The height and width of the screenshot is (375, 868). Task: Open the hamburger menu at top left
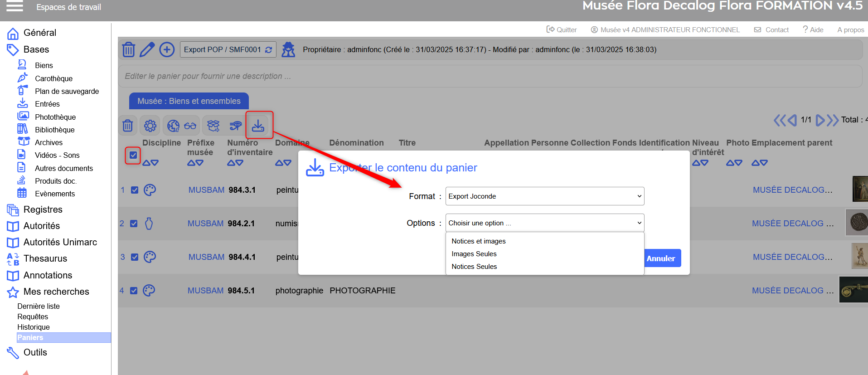[15, 6]
